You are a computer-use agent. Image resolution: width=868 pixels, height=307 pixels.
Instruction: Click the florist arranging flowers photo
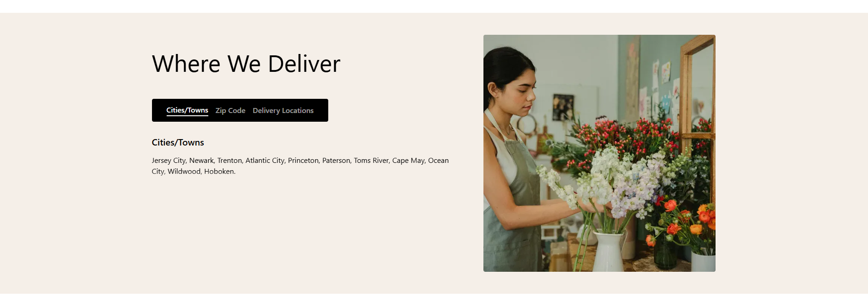(x=599, y=153)
